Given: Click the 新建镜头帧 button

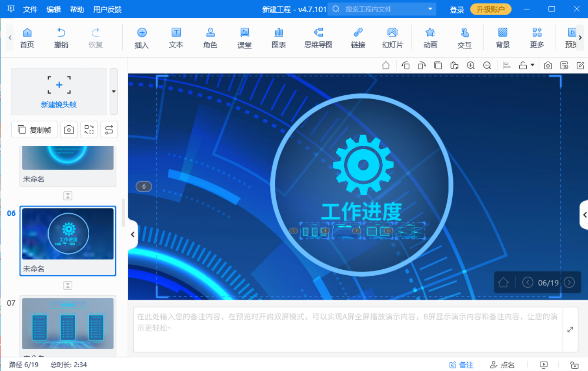Looking at the screenshot, I should click(59, 91).
